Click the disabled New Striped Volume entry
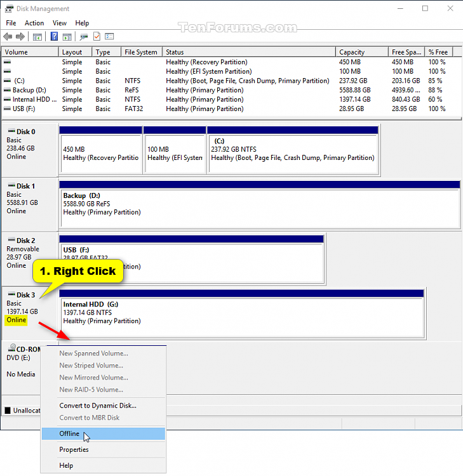The image size is (463, 476). (x=104, y=366)
